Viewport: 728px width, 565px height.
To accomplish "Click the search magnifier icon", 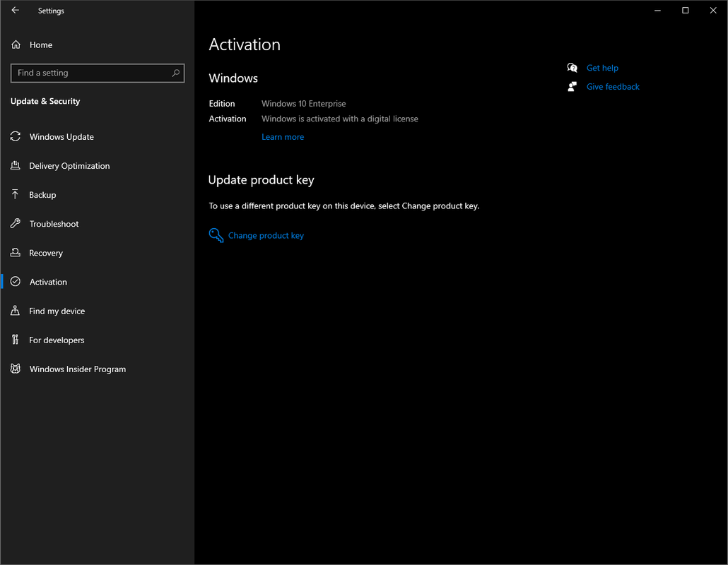I will coord(175,73).
